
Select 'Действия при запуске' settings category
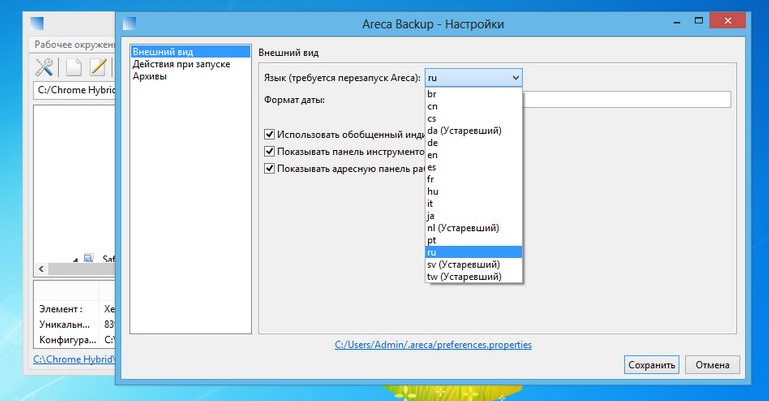pyautogui.click(x=190, y=64)
